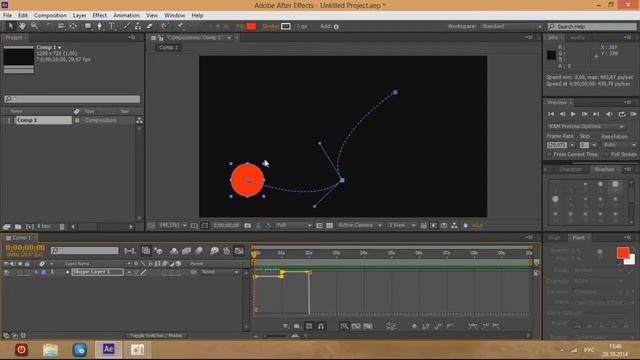Image resolution: width=640 pixels, height=360 pixels.
Task: Open RAM Preview Options dropdown
Action: [x=586, y=126]
